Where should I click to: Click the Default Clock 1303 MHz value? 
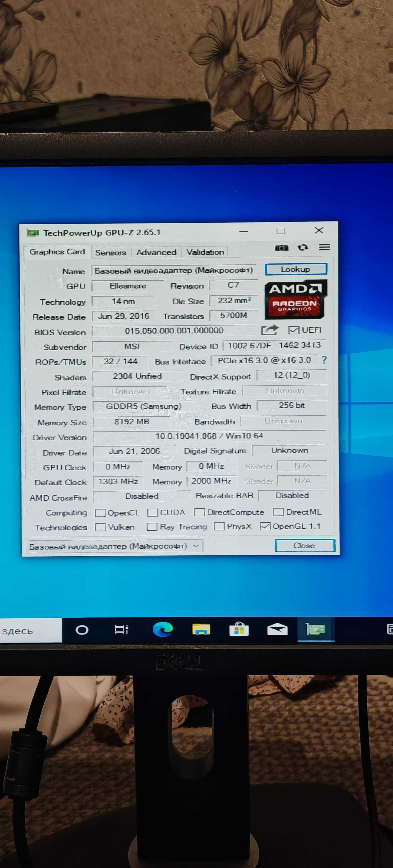pos(118,481)
